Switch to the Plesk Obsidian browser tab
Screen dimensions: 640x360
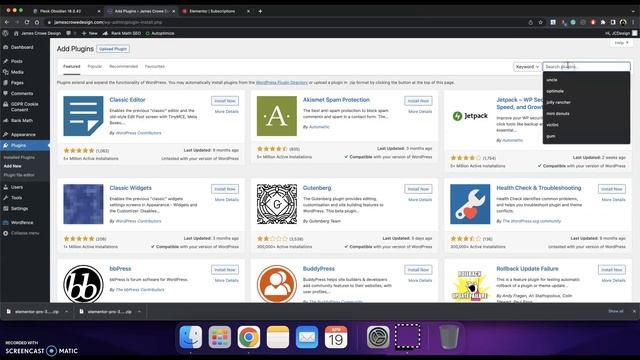pos(67,11)
